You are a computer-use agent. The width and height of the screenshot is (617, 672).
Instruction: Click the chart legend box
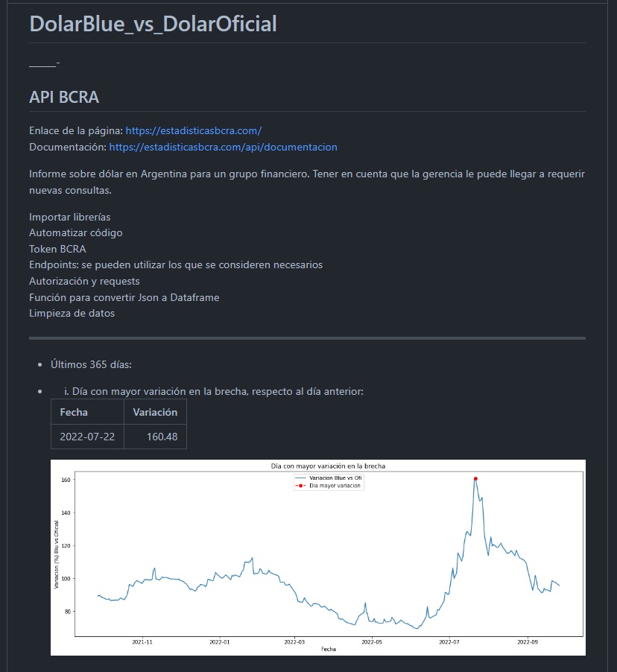coord(329,482)
